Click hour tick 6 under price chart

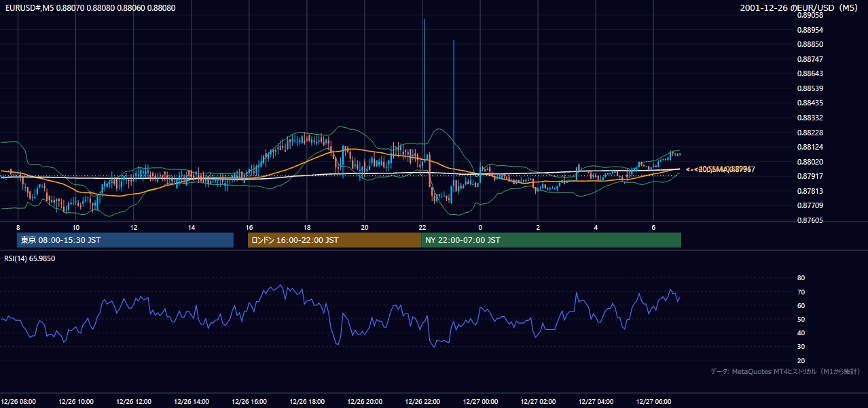click(x=653, y=227)
